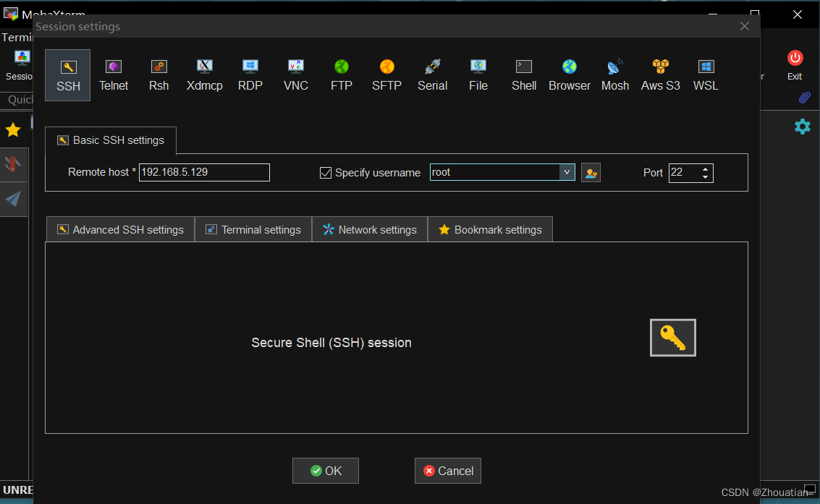Viewport: 820px width, 504px height.
Task: Decrease the Port number with down arrow
Action: click(x=706, y=177)
